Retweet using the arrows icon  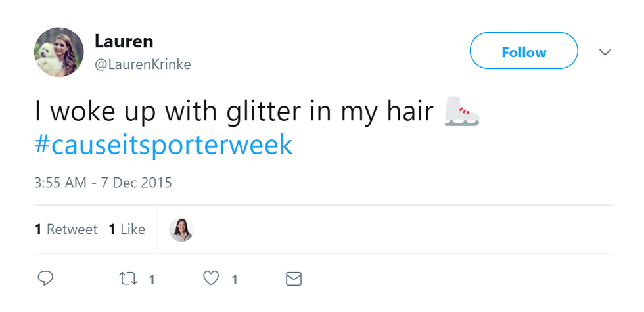[125, 279]
